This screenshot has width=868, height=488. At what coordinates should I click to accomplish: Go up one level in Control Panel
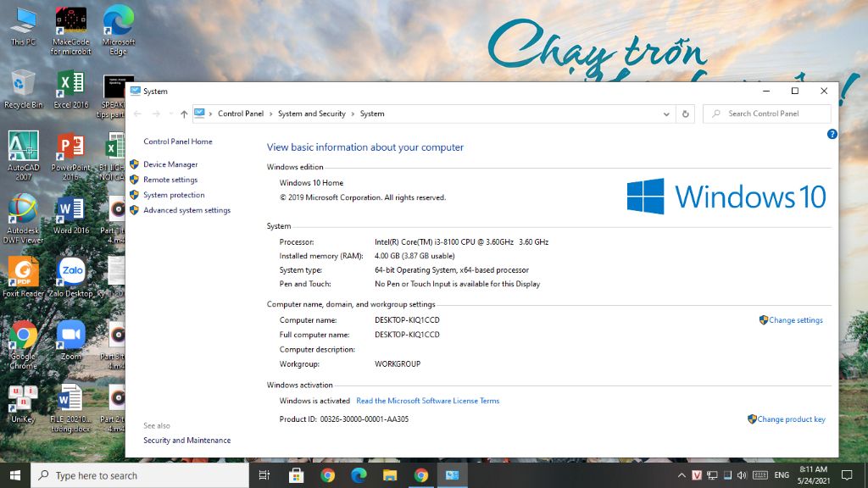tap(184, 114)
